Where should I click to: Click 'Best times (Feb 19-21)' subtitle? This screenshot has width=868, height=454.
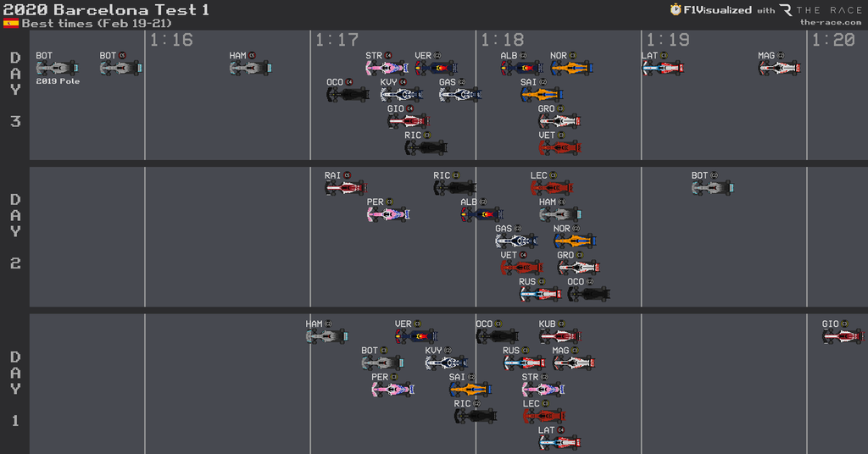(x=97, y=23)
